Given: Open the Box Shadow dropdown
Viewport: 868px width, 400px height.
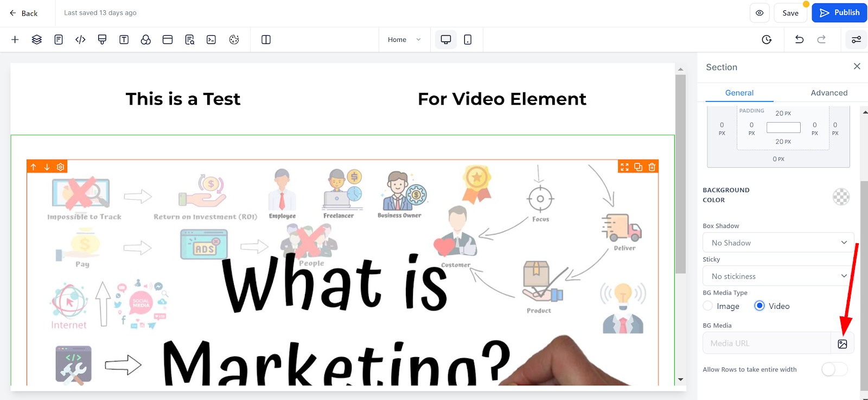Looking at the screenshot, I should pos(778,243).
